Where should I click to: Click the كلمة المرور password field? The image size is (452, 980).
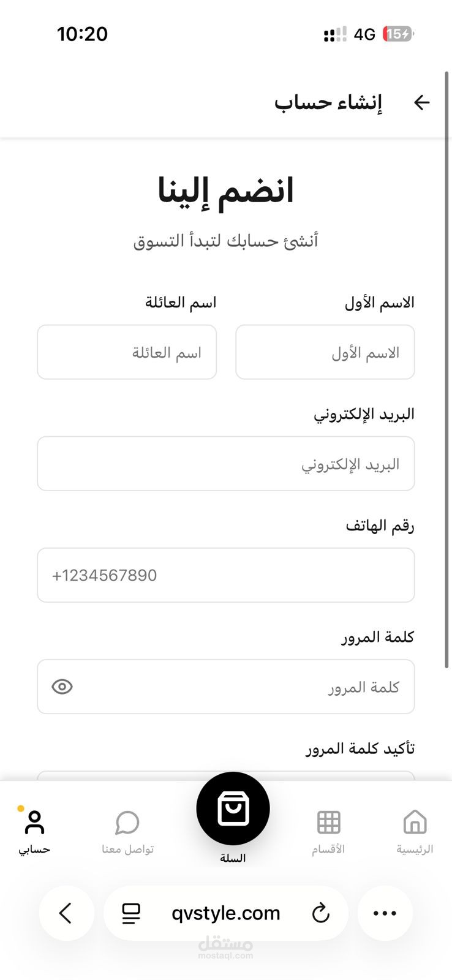[x=245, y=687]
